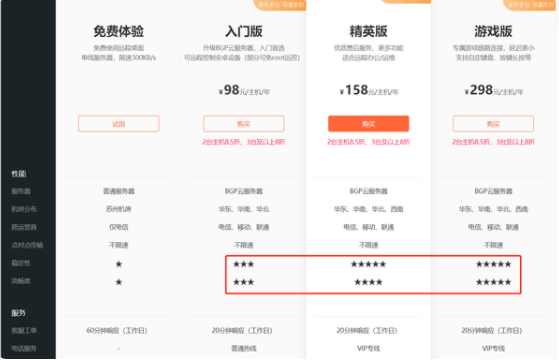Select the 免费体验 plan title
559x360 pixels.
click(x=119, y=31)
